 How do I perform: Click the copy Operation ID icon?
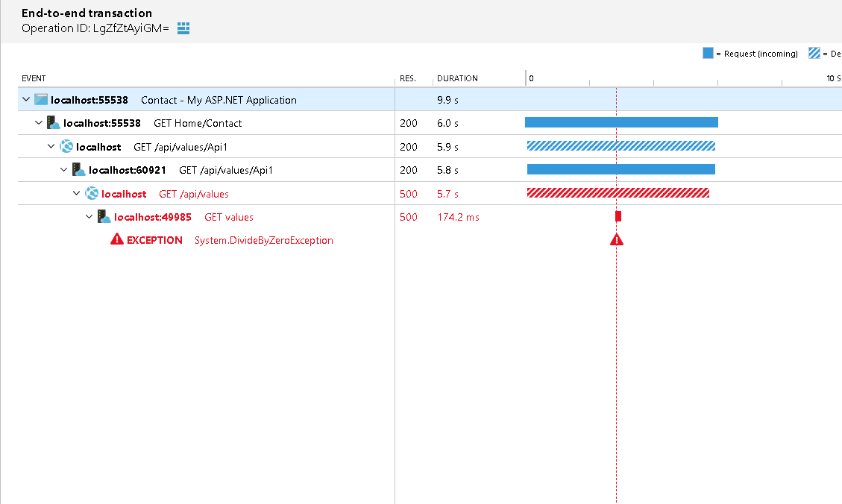point(183,28)
